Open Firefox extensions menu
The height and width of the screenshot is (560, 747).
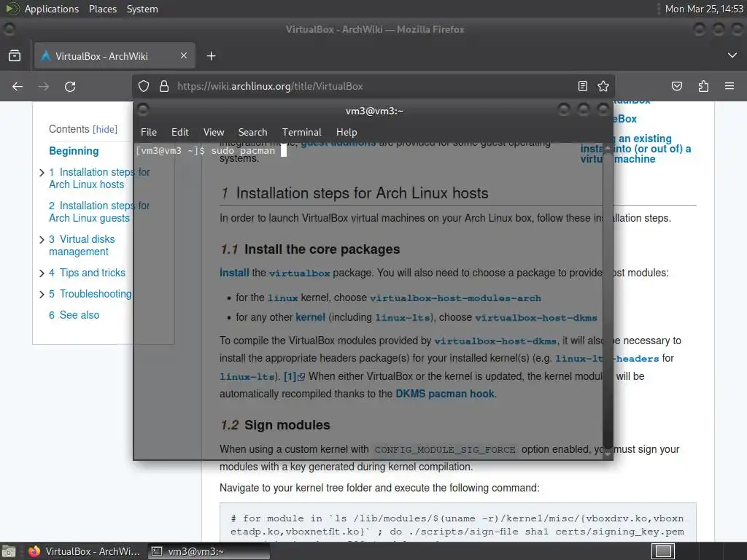click(703, 86)
